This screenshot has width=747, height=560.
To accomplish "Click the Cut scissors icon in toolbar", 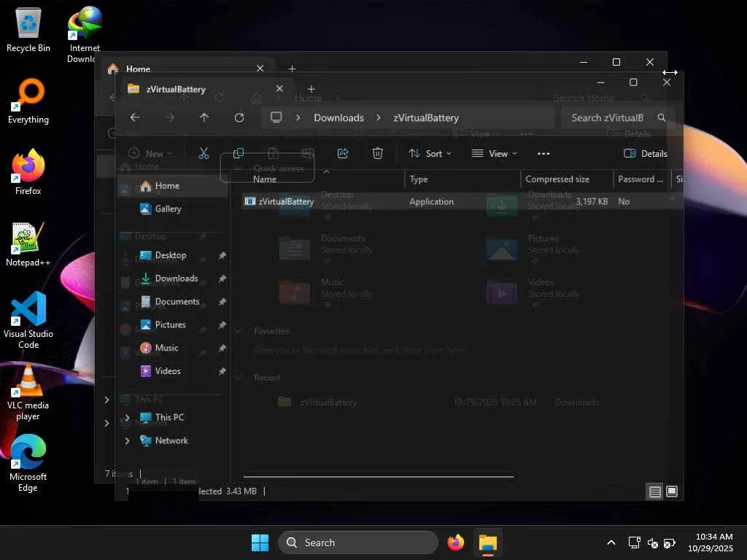I will click(x=204, y=153).
